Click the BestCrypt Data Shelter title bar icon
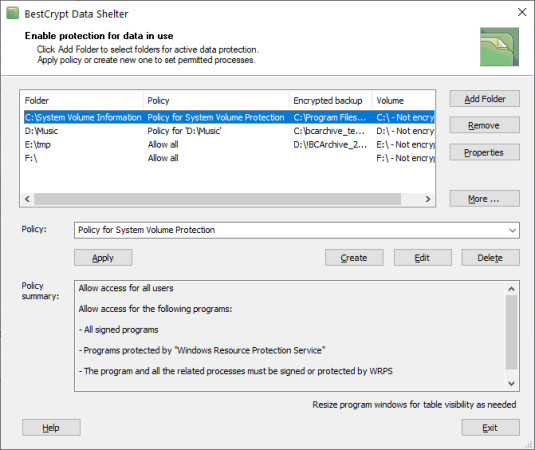The width and height of the screenshot is (535, 450). (x=13, y=13)
